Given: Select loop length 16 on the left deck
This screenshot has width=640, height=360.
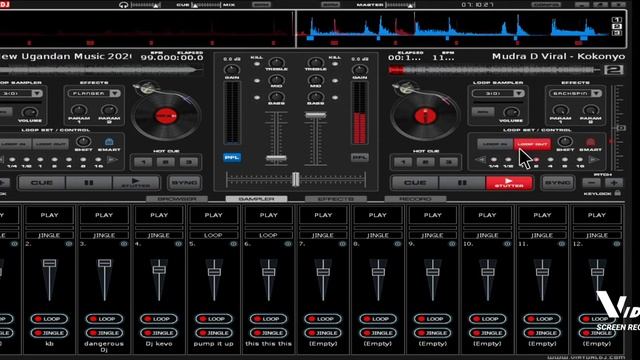Looking at the screenshot, I should point(98,160).
